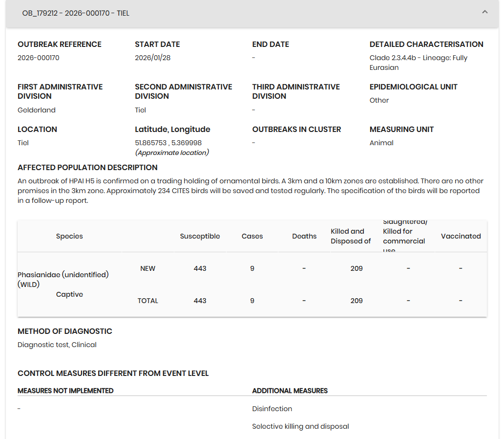
Task: Select the NEW row label
Action: point(147,268)
